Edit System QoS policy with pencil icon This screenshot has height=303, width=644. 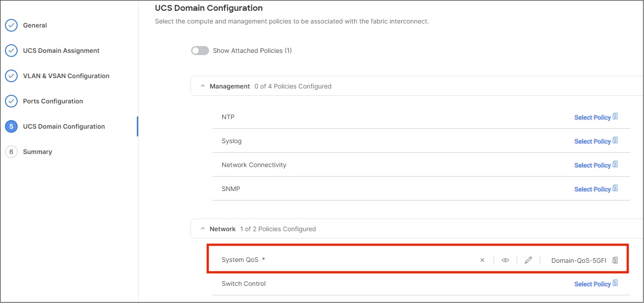528,260
